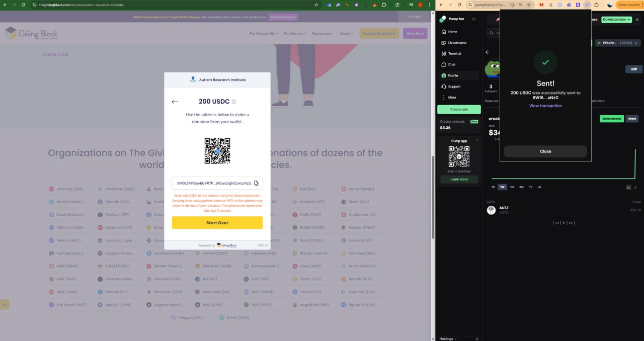Open Chat in the Pump.fun sidebar
The height and width of the screenshot is (341, 644).
(x=451, y=64)
